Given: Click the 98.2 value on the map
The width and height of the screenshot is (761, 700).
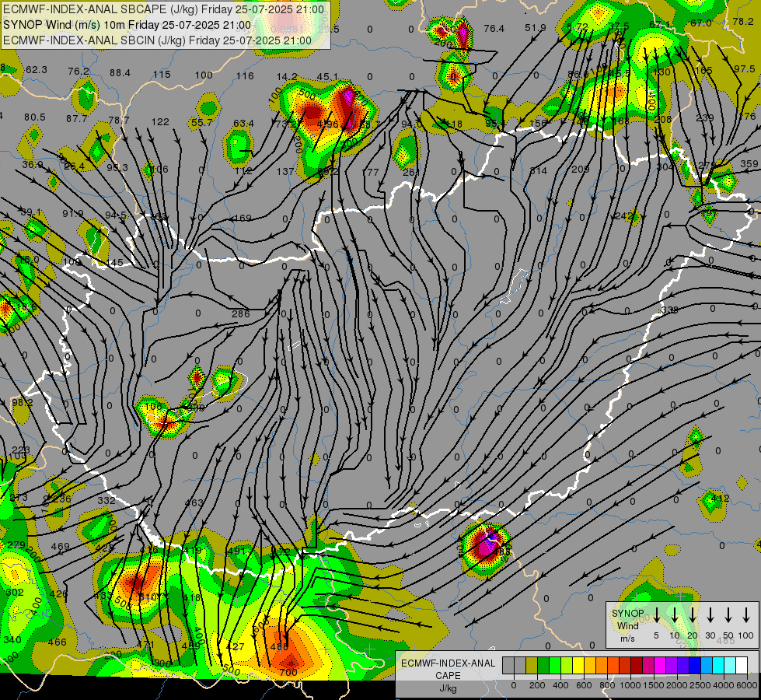Looking at the screenshot, I should tap(23, 403).
